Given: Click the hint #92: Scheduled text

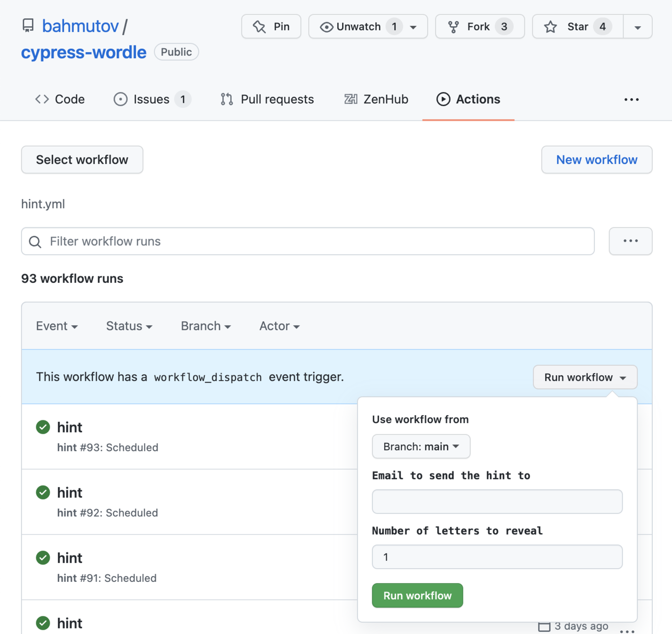Looking at the screenshot, I should 108,513.
